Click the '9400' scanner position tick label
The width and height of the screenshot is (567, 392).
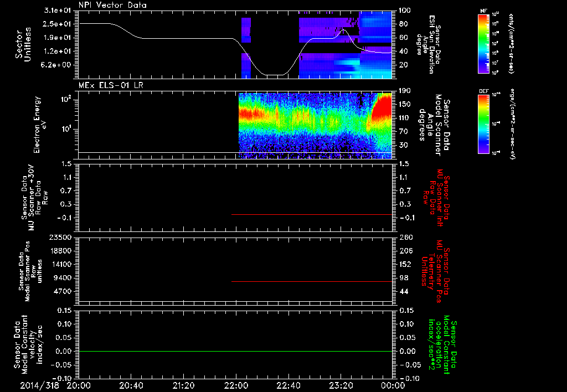tap(63, 278)
